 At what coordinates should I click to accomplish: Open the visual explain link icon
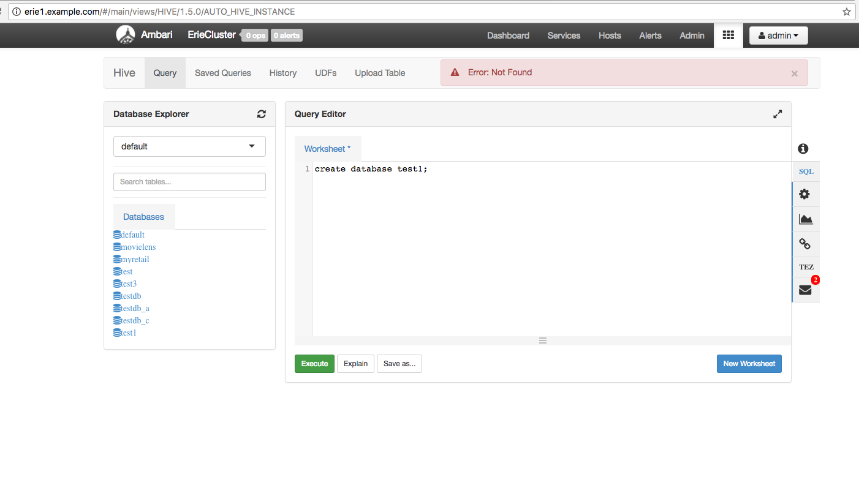[x=805, y=244]
